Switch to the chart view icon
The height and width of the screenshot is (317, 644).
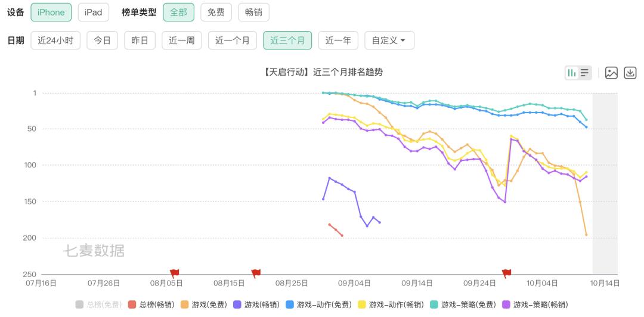pyautogui.click(x=572, y=73)
